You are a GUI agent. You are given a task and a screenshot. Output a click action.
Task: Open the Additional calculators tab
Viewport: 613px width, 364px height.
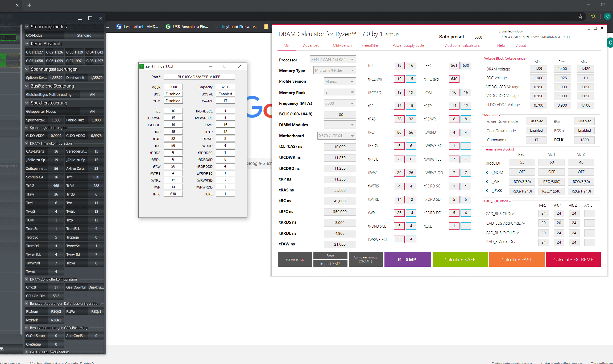[462, 45]
